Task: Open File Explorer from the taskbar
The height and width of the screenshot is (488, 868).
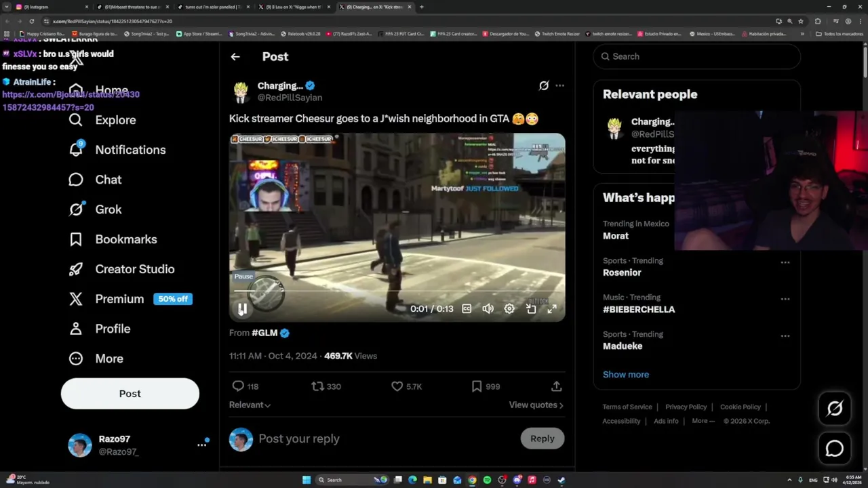Action: [x=427, y=480]
